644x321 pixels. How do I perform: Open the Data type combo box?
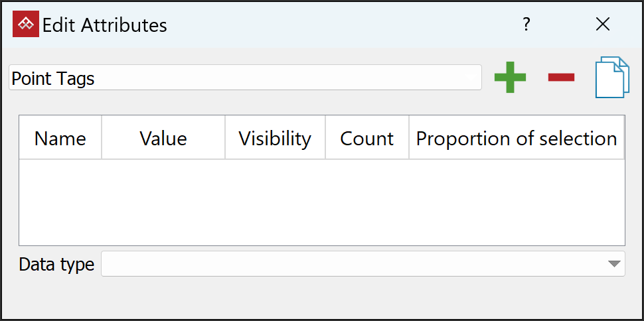[352, 264]
